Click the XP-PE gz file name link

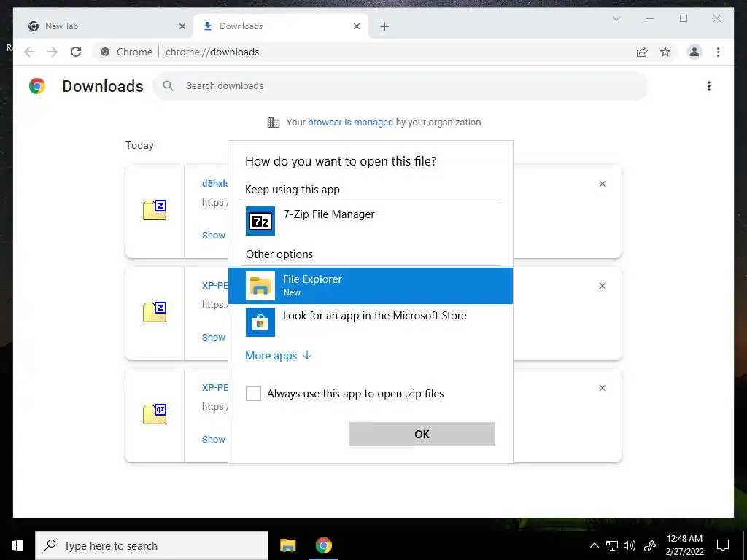click(x=215, y=387)
